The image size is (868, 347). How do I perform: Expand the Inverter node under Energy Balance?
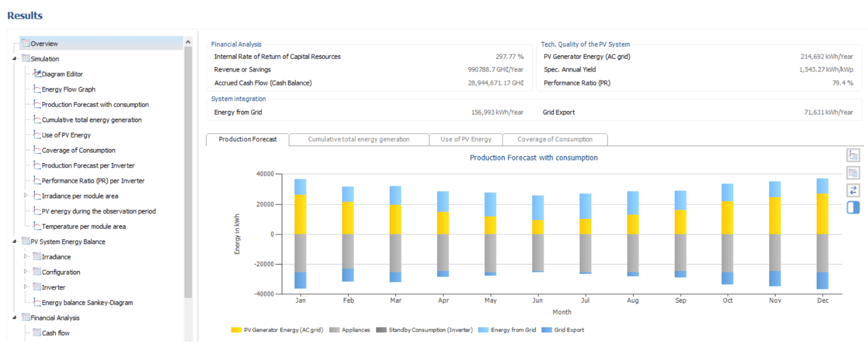(x=25, y=287)
